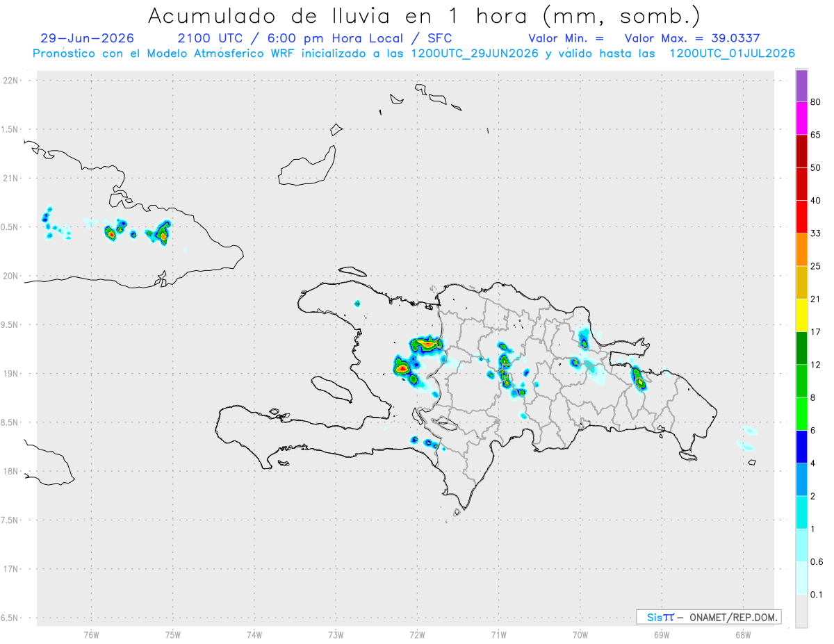This screenshot has height=644, width=834.
Task: Select the '75W' longitude axis label
Action: tap(173, 635)
